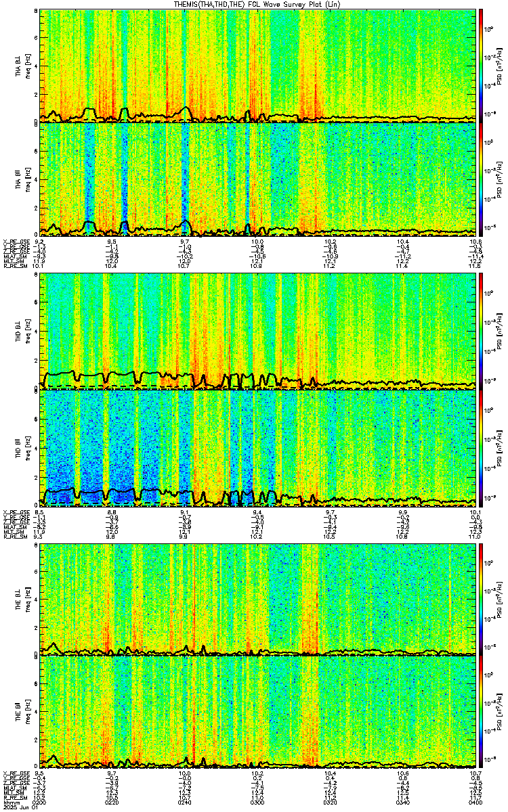Select the THD B-perpendicular spectrogram panel

[x=257, y=332]
